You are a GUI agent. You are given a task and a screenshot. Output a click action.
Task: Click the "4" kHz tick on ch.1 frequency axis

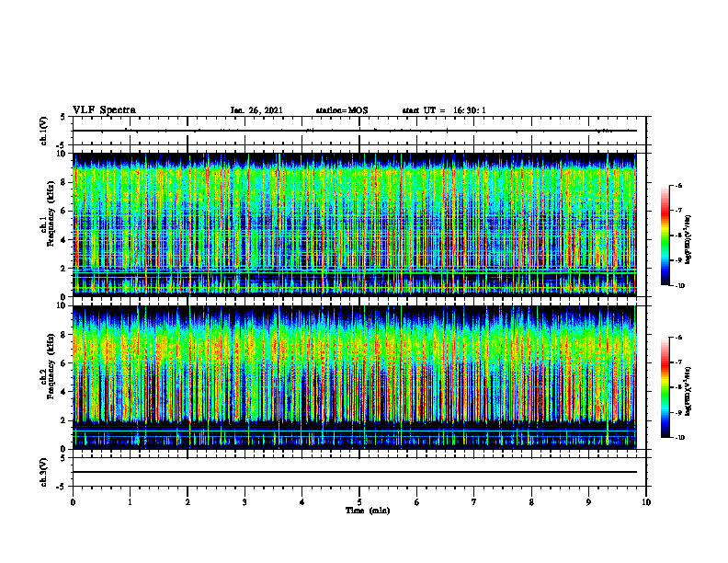point(63,240)
